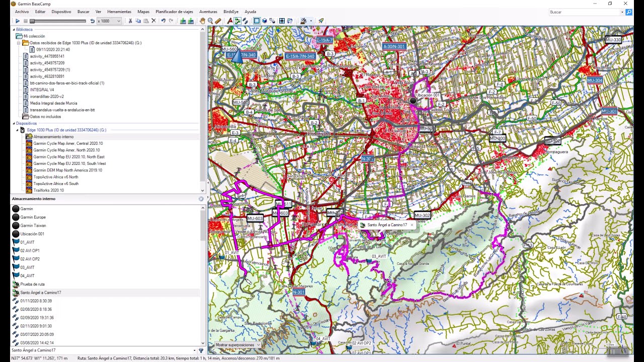Viewport: 644px width, 362px height.
Task: Select the Zoom magnifier tool
Action: (x=210, y=21)
